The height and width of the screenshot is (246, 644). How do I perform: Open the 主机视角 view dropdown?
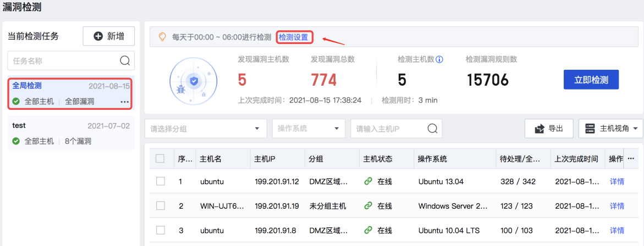(x=610, y=128)
